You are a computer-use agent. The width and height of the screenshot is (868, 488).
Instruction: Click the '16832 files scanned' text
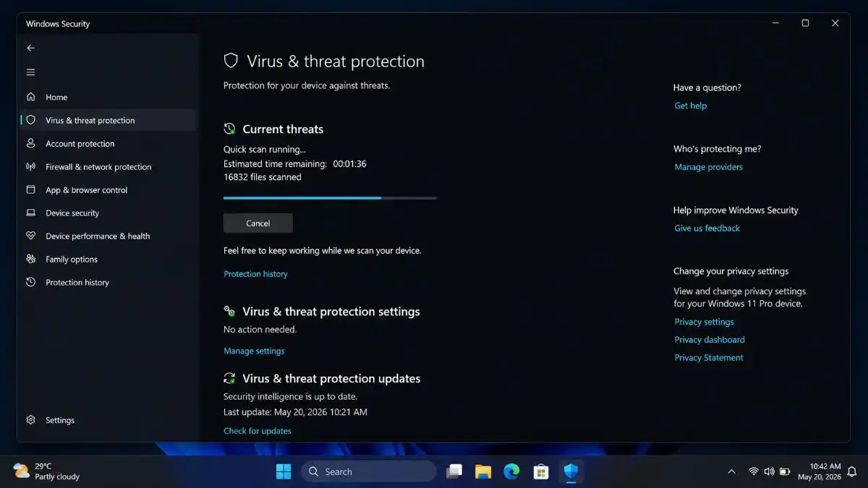pyautogui.click(x=263, y=177)
